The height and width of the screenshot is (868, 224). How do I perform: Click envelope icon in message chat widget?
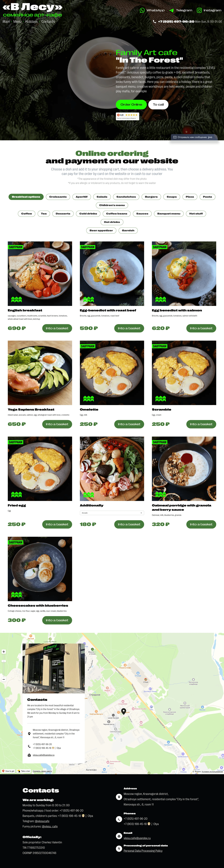[x=175, y=137]
